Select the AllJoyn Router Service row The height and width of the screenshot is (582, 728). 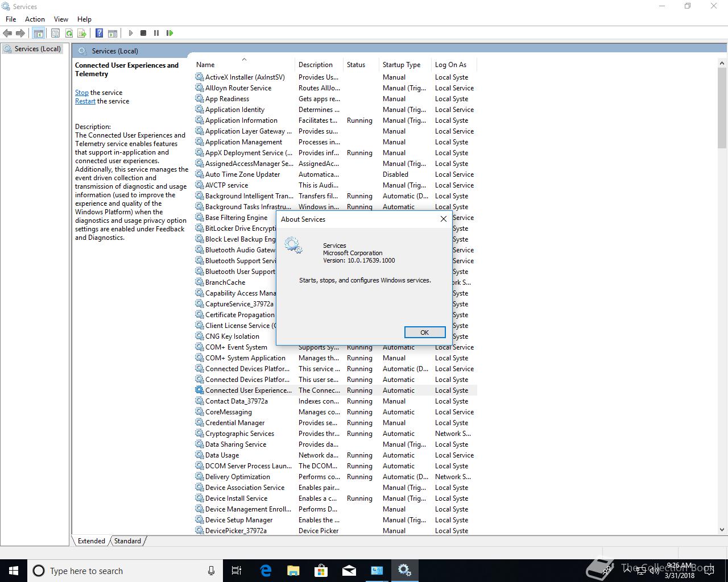point(336,88)
